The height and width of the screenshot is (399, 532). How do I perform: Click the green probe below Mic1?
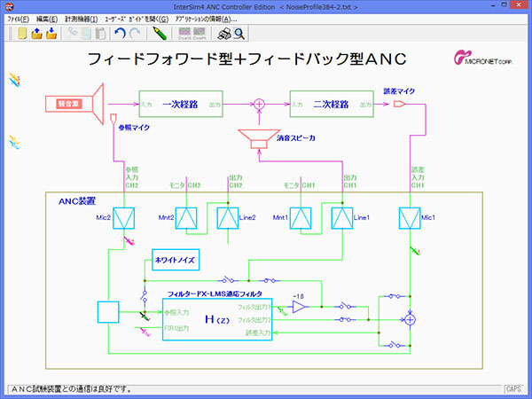pyautogui.click(x=415, y=251)
